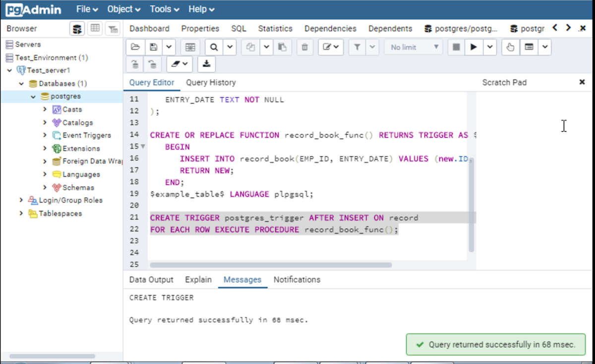
Task: Collapse the postgres database node
Action: click(33, 97)
